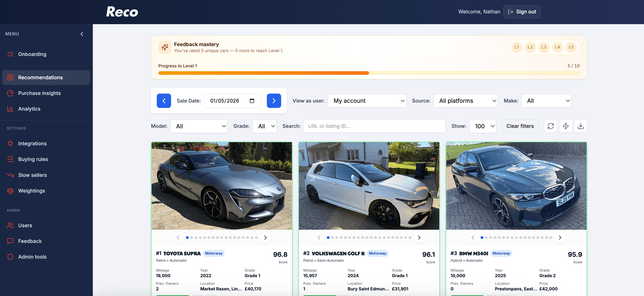The image size is (644, 296).
Task: Collapse the sidebar menu chevron
Action: coord(82,34)
